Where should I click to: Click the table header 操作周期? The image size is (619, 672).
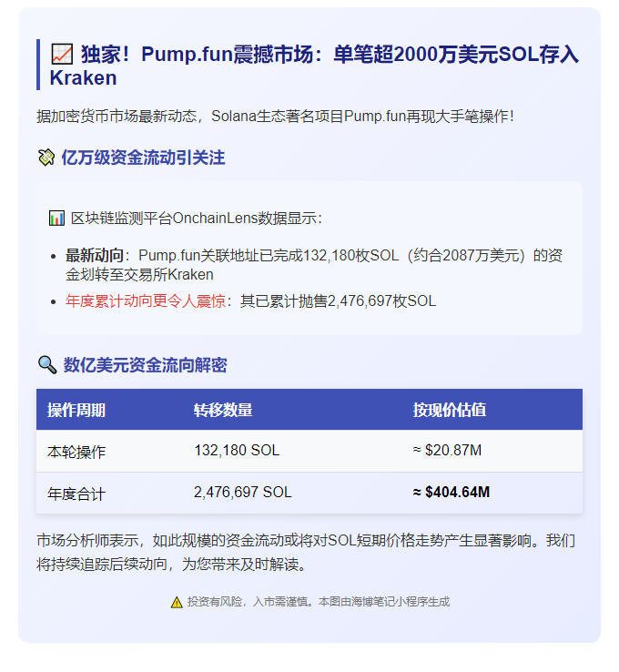(76, 410)
